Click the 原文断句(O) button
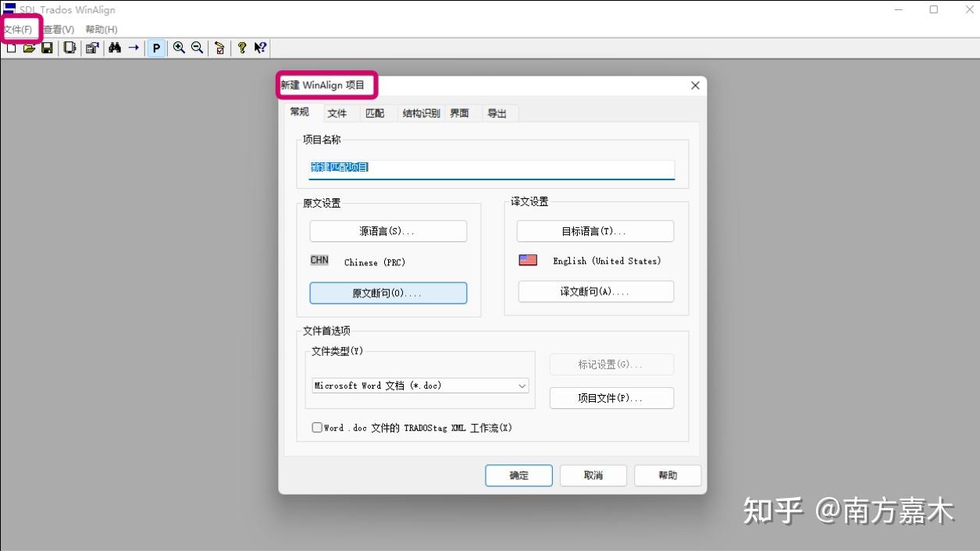Screen dimensions: 980x551 (388, 293)
